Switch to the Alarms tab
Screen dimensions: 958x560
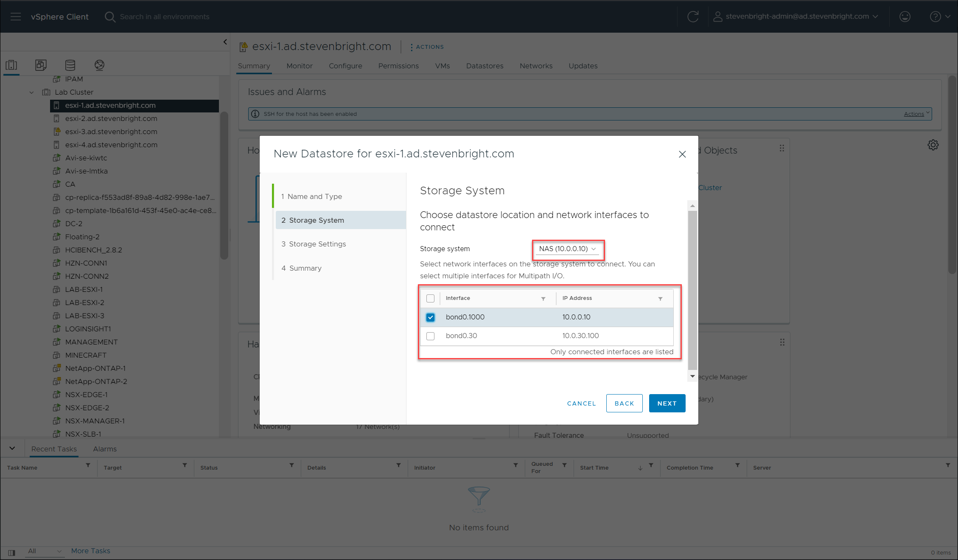pos(105,449)
